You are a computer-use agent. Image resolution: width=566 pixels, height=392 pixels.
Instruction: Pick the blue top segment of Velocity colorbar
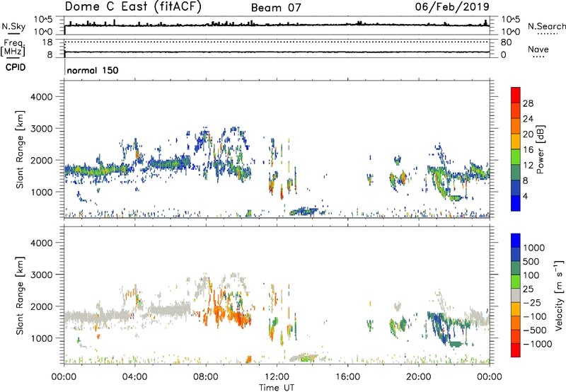click(x=516, y=241)
